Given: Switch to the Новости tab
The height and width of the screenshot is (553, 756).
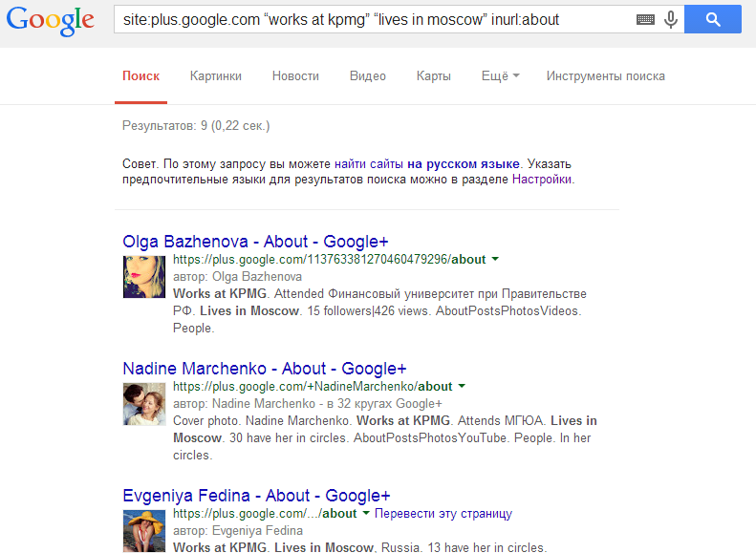Looking at the screenshot, I should click(295, 76).
